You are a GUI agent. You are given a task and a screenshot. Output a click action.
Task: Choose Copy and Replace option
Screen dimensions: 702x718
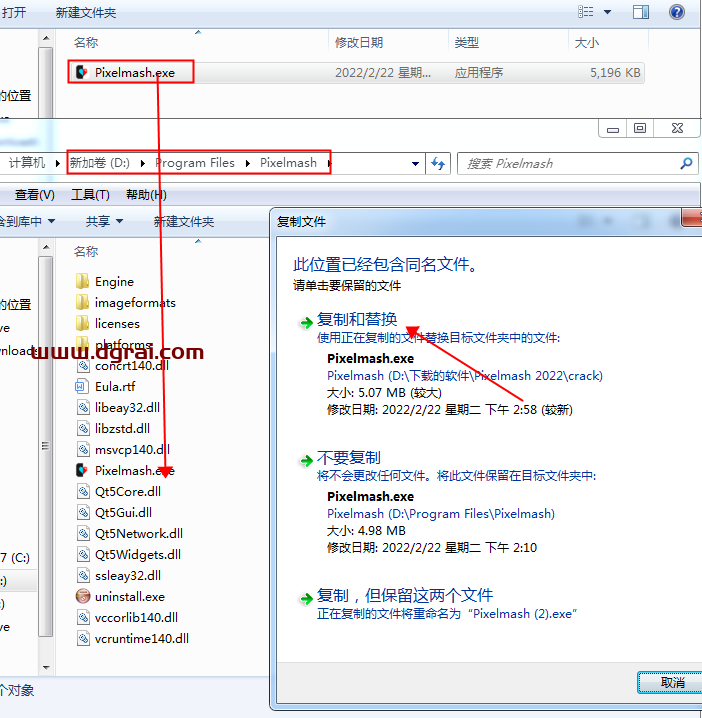click(357, 320)
